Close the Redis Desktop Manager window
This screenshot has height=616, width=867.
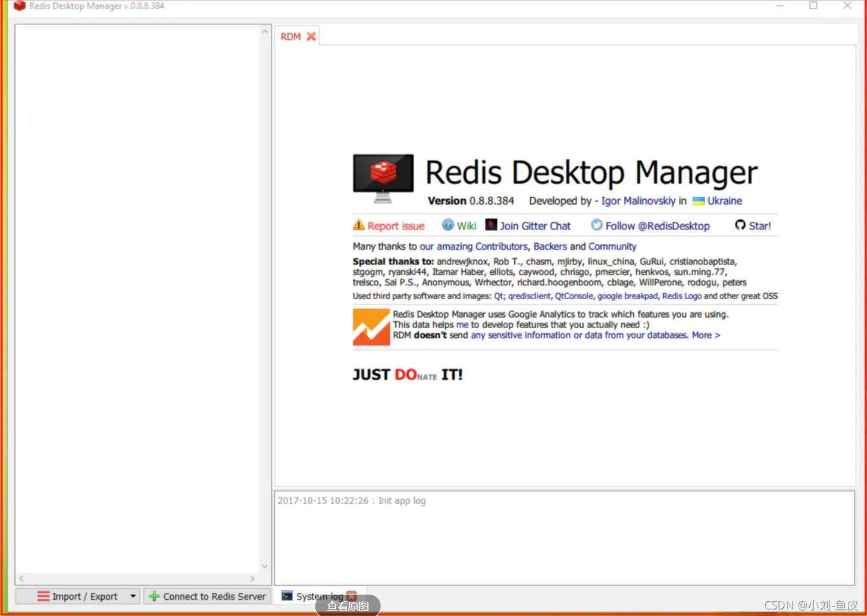click(x=847, y=6)
